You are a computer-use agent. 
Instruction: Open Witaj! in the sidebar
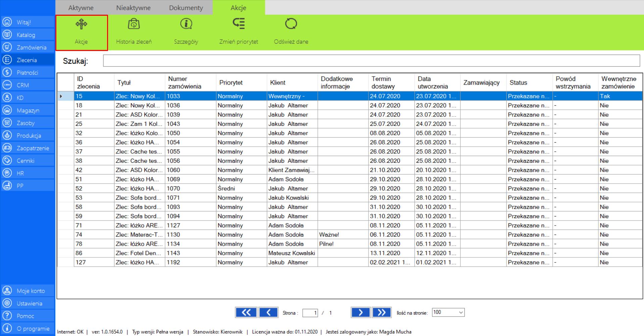click(x=27, y=22)
